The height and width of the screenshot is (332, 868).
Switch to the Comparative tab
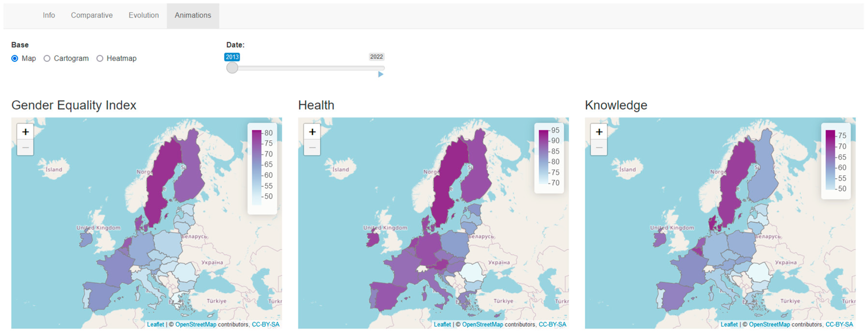point(92,15)
